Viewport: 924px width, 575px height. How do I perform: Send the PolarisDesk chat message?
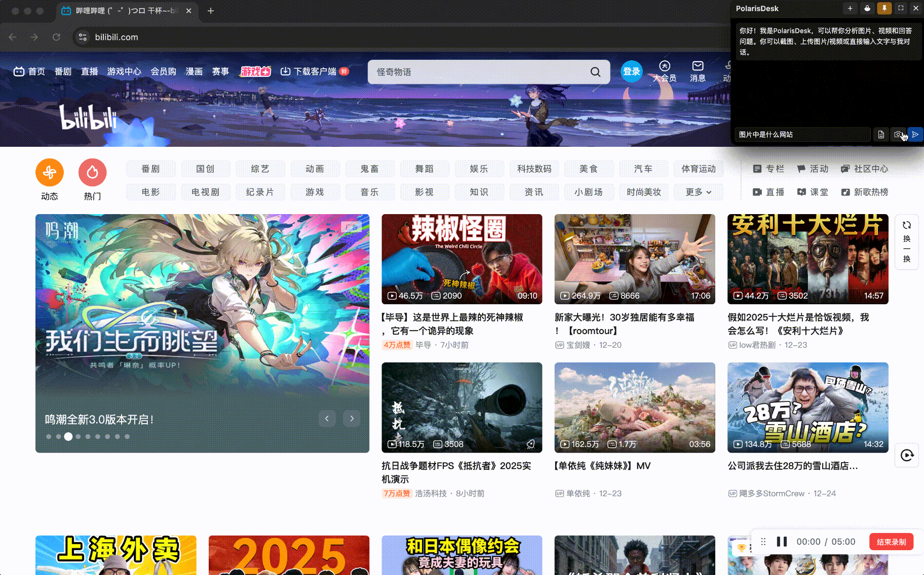click(x=915, y=135)
